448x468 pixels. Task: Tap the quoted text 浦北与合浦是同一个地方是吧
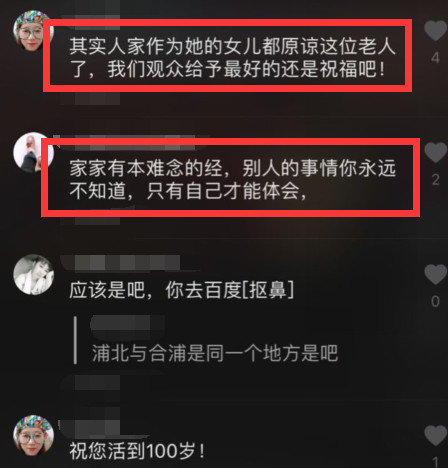[215, 353]
